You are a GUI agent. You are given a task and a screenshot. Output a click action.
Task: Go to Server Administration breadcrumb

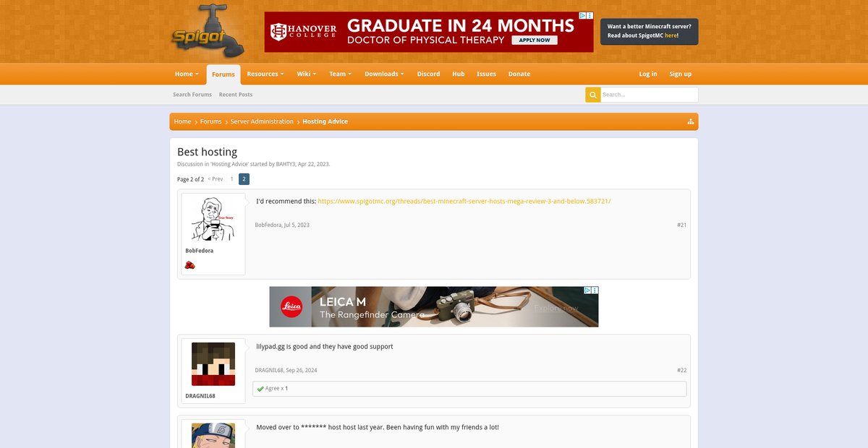(262, 121)
